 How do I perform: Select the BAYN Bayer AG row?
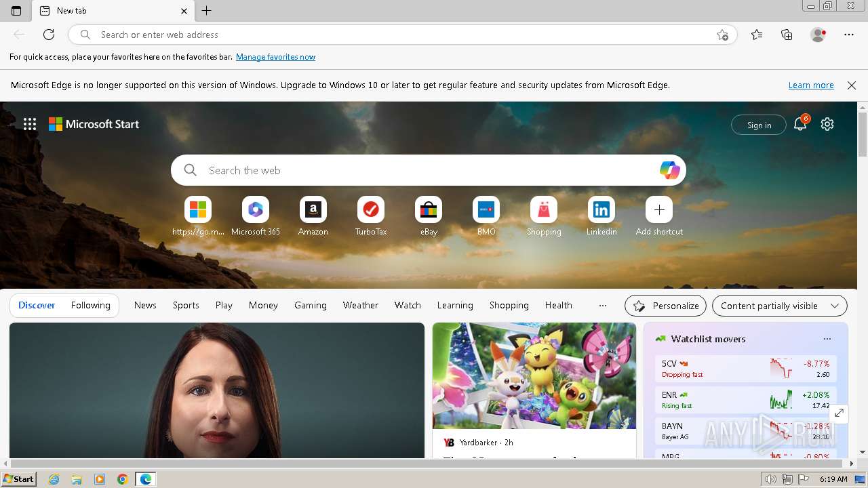[746, 431]
